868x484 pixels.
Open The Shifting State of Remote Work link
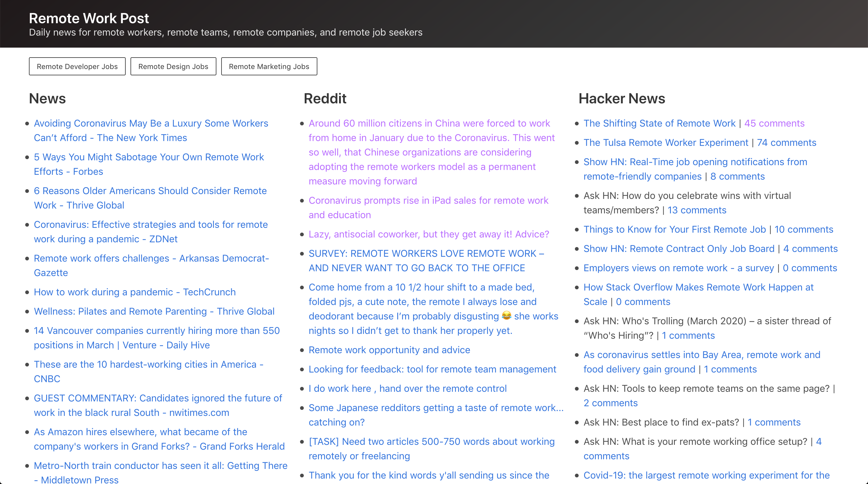(x=659, y=123)
